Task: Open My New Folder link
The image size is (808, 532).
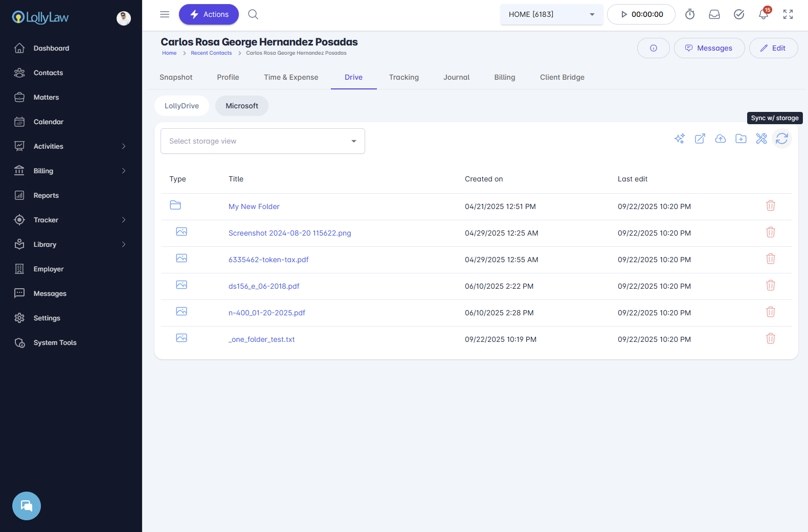Action: point(254,206)
